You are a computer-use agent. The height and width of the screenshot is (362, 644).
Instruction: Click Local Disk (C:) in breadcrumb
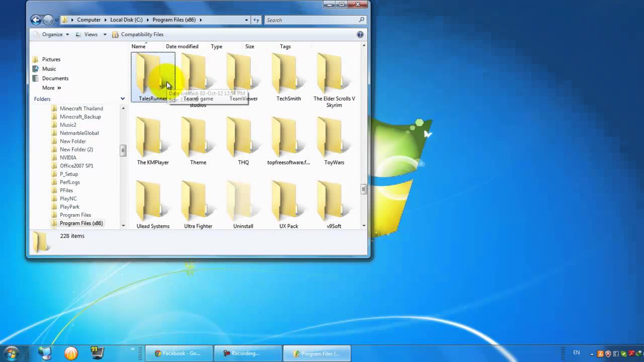(x=126, y=20)
